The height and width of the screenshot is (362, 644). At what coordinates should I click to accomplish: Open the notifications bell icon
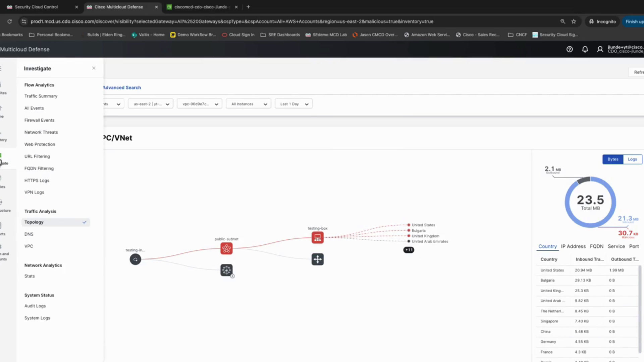pyautogui.click(x=585, y=49)
